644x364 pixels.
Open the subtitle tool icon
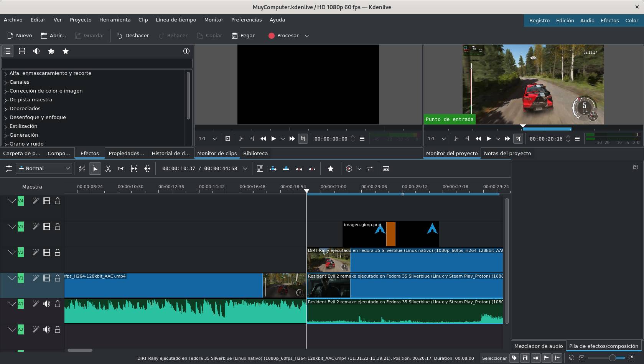click(x=386, y=169)
